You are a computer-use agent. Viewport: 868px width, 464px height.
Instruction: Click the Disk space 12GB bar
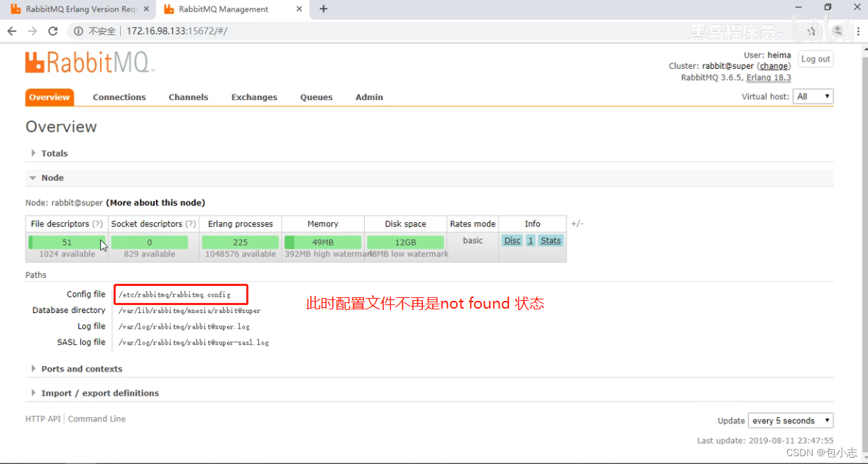point(405,243)
